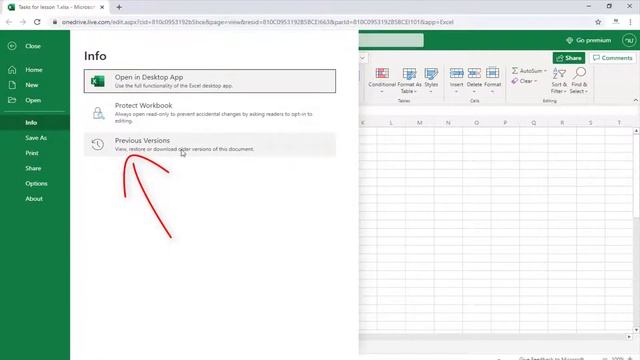The height and width of the screenshot is (360, 640).
Task: Open Find & Select dropdown
Action: [x=579, y=80]
